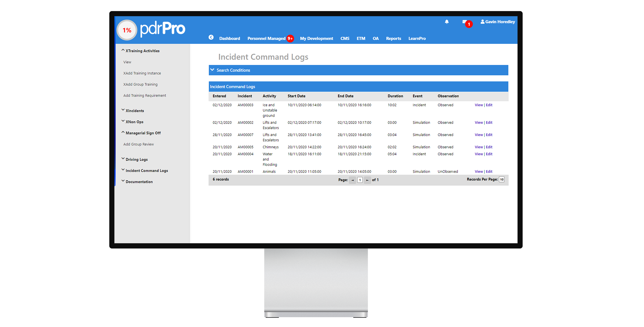Open XAdd Training Instance

tap(142, 73)
